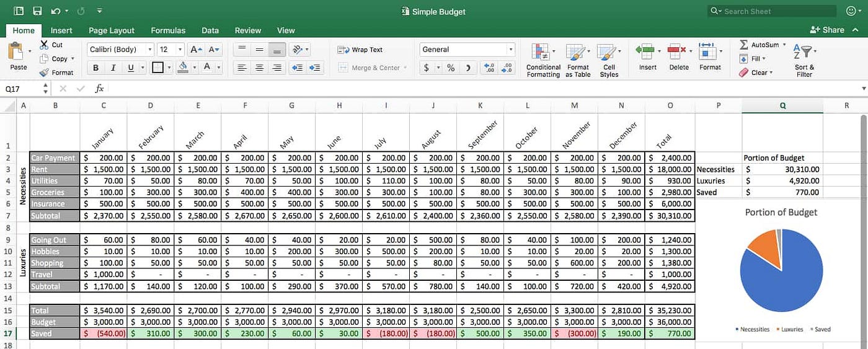The width and height of the screenshot is (868, 349).
Task: Open the Page Layout tab
Action: pyautogui.click(x=112, y=30)
